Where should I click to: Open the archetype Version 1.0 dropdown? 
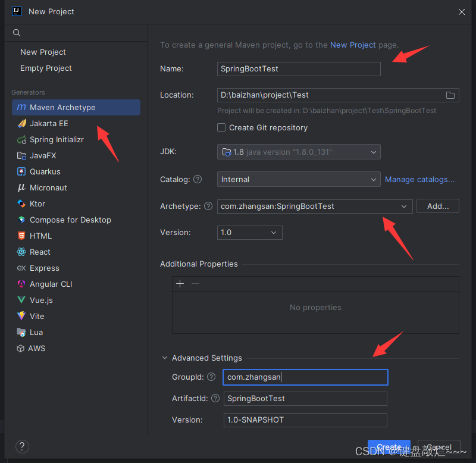click(249, 233)
